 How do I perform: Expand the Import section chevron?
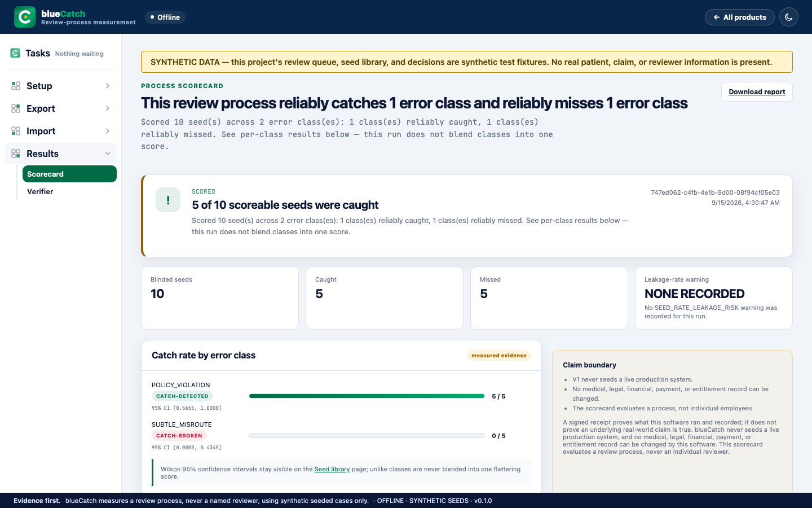coord(108,131)
